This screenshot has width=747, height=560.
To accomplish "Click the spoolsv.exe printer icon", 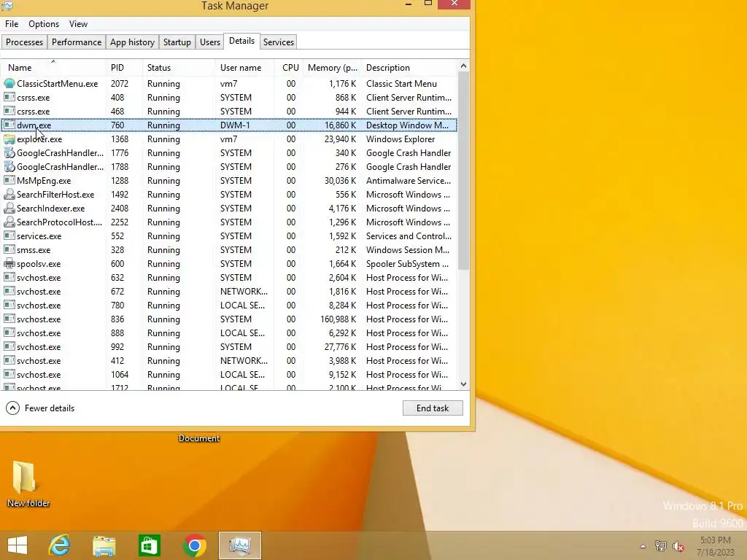I will click(9, 264).
